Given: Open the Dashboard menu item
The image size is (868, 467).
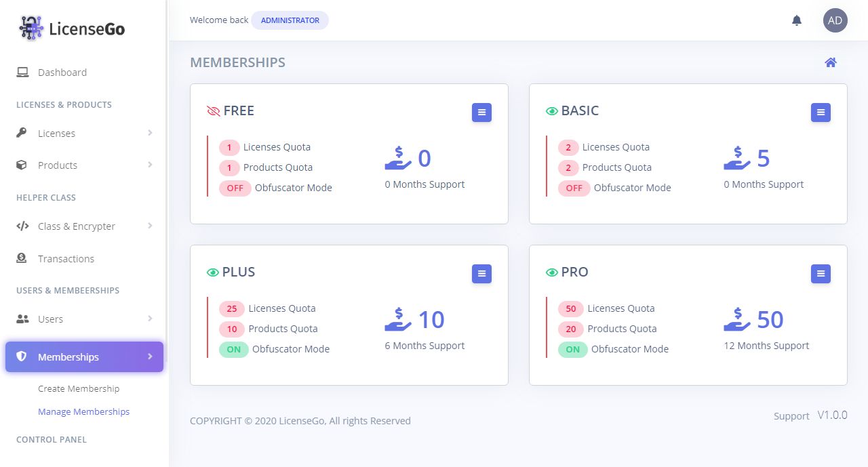Looking at the screenshot, I should [x=62, y=73].
